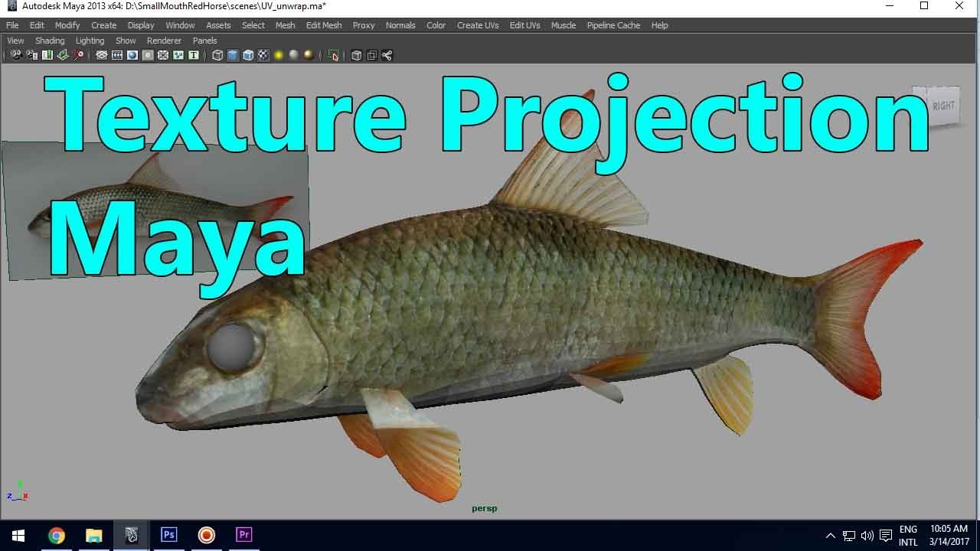Viewport: 980px width, 551px height.
Task: Open the Display menu
Action: (141, 25)
